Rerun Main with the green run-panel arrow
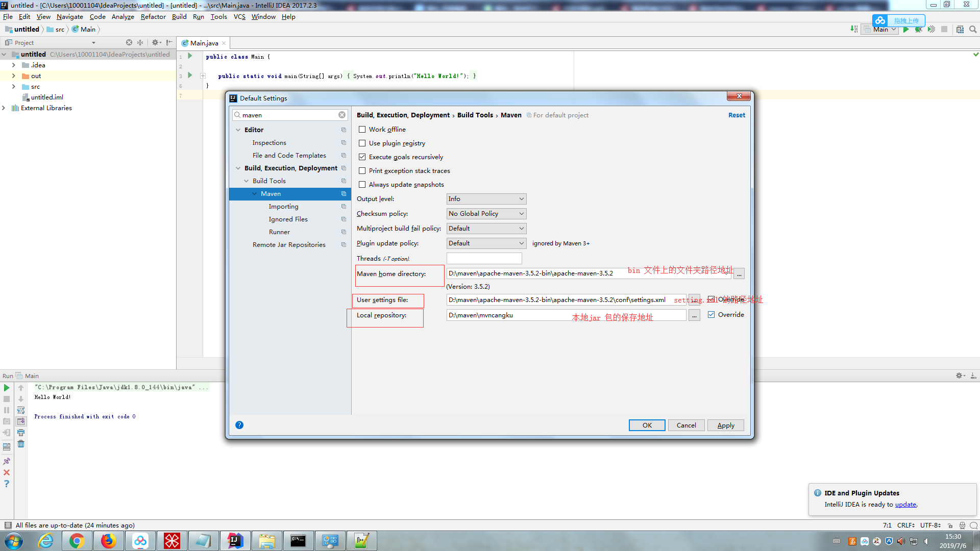 click(7, 388)
